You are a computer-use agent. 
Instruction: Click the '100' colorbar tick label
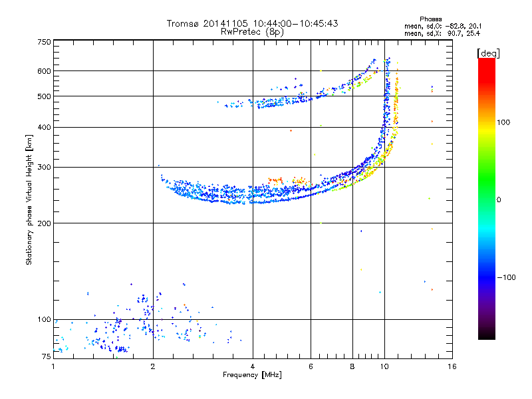[503, 122]
